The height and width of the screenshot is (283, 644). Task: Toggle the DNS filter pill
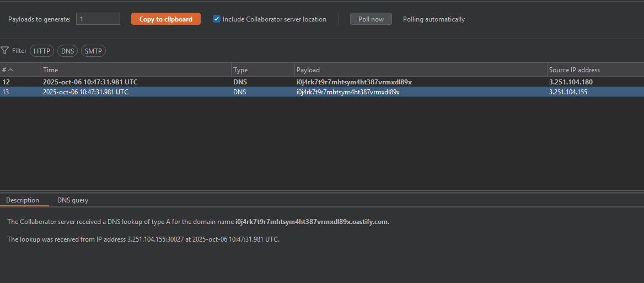click(67, 51)
